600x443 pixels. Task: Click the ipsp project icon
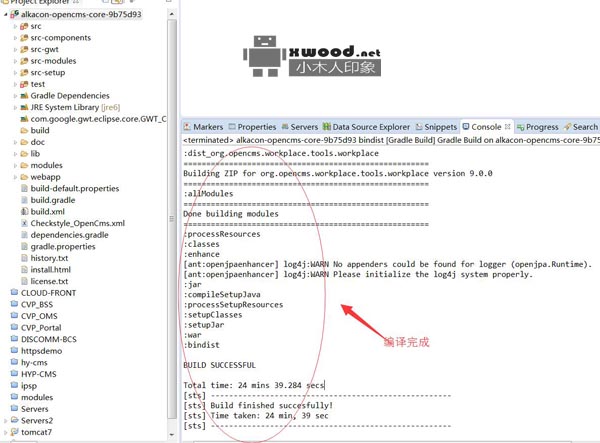[15, 385]
